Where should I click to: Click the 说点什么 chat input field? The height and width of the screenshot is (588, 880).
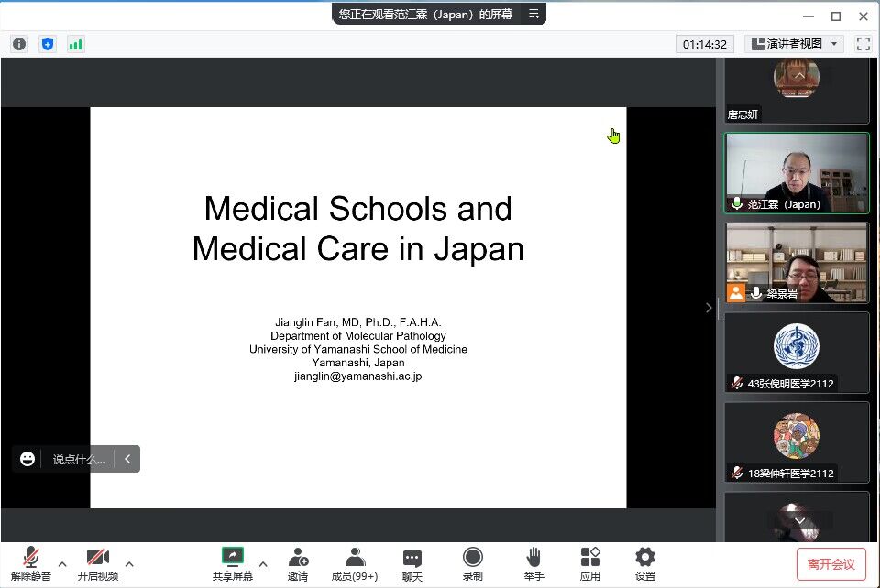coord(79,459)
